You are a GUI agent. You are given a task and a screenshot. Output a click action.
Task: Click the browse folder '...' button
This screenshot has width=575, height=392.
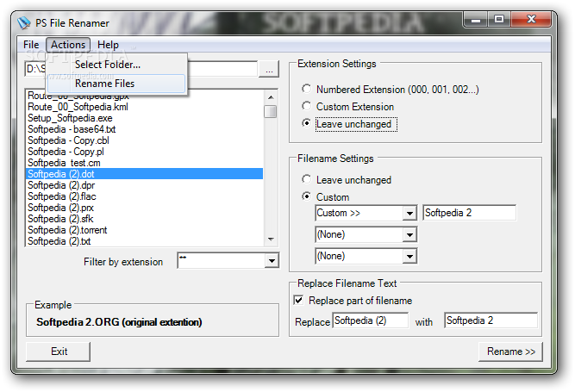click(x=269, y=69)
